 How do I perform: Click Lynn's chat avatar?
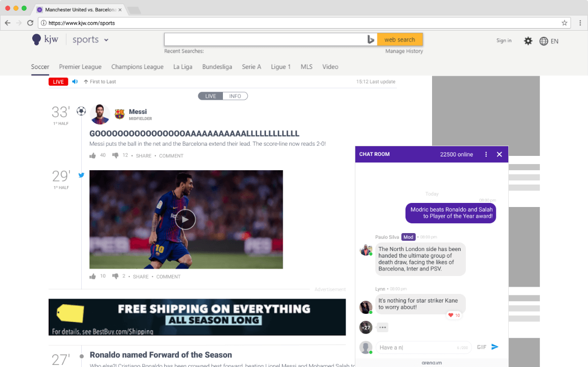point(366,307)
